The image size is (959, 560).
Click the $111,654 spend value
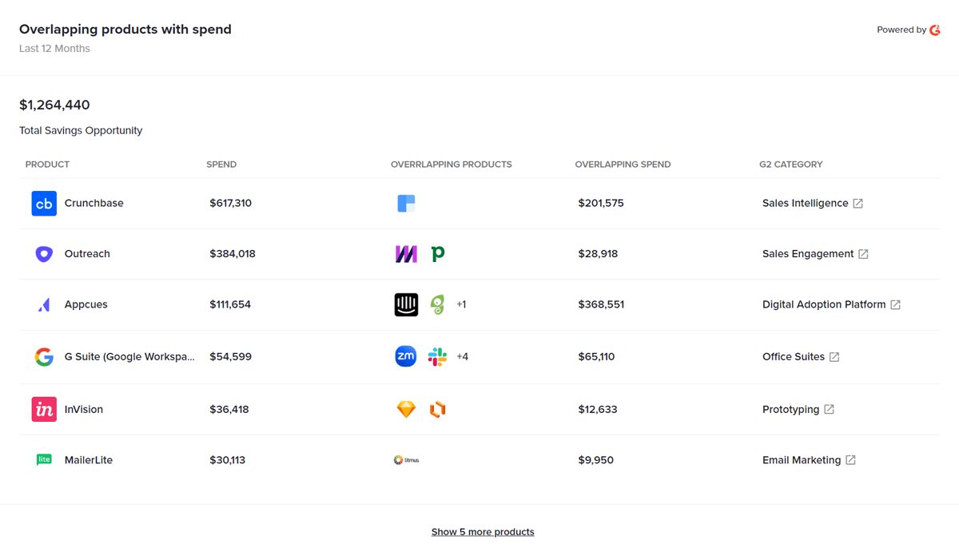(230, 304)
